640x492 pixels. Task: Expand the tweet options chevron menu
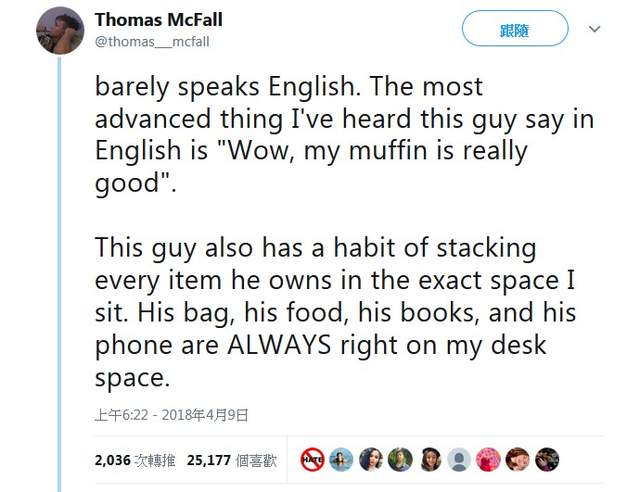[594, 29]
